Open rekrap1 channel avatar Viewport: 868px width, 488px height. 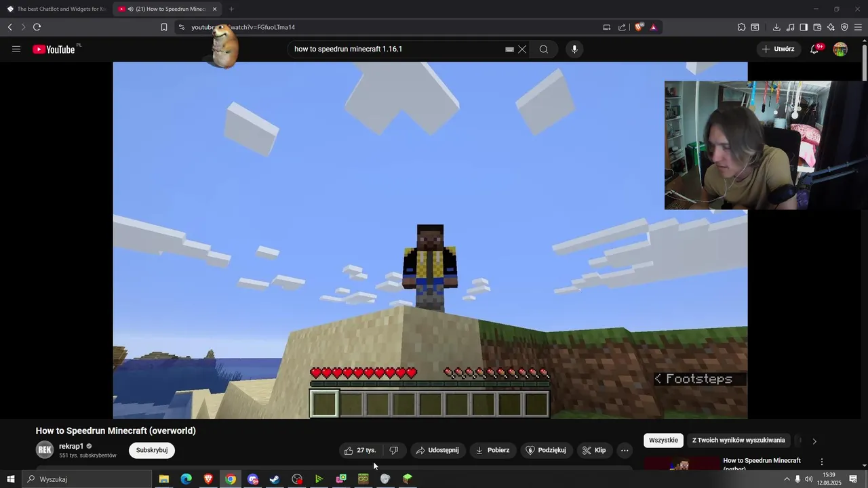pos(45,449)
